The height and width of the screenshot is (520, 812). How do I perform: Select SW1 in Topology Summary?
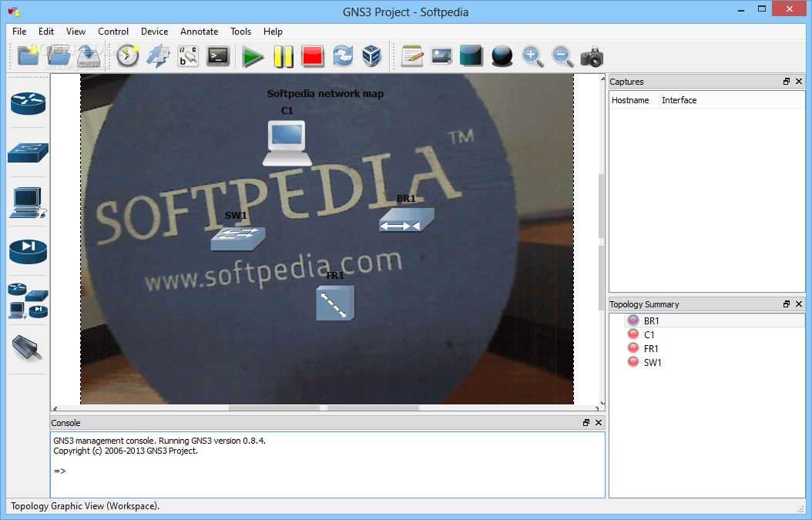652,363
